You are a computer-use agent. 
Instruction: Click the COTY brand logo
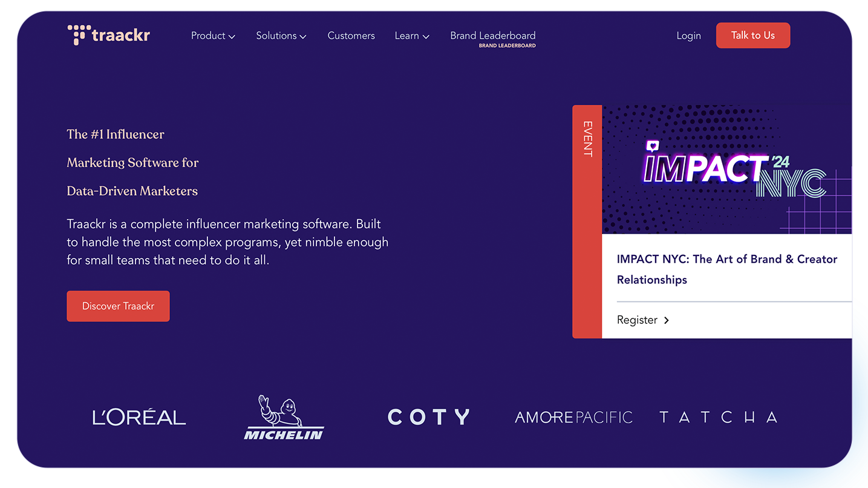point(428,417)
